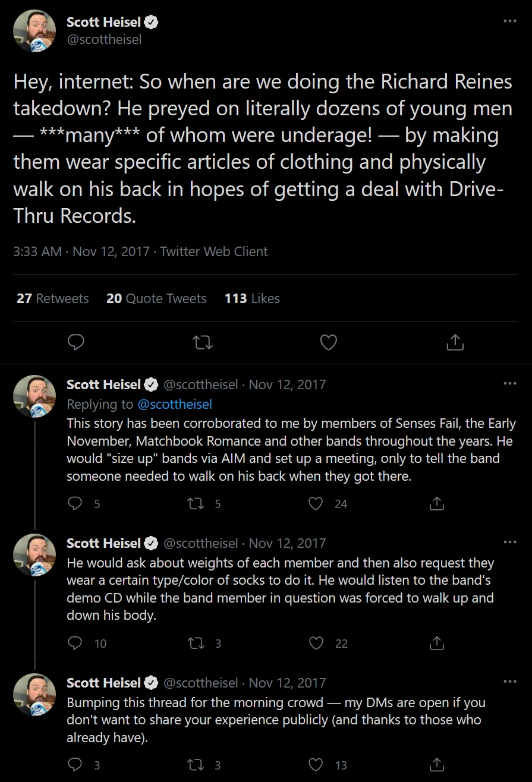This screenshot has height=782, width=532.
Task: Share the tweet about demo CD
Action: (x=437, y=643)
